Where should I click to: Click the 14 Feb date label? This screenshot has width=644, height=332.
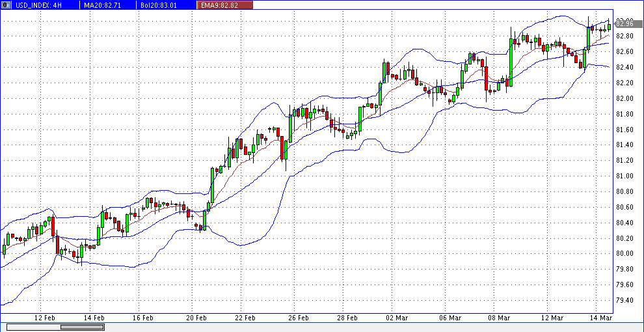94,318
